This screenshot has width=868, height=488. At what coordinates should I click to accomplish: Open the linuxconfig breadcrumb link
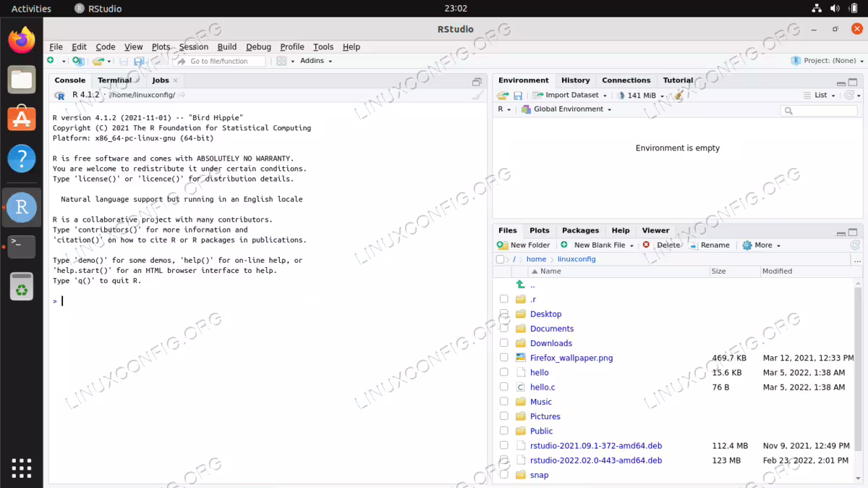click(x=576, y=259)
